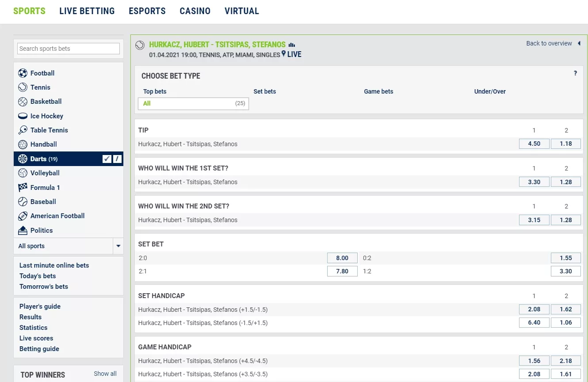
Task: Toggle the Darts slash box
Action: (x=117, y=159)
